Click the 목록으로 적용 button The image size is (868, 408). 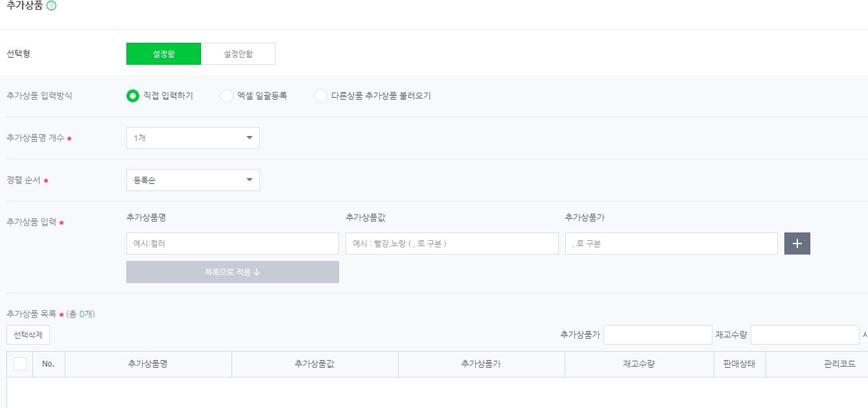pyautogui.click(x=233, y=272)
